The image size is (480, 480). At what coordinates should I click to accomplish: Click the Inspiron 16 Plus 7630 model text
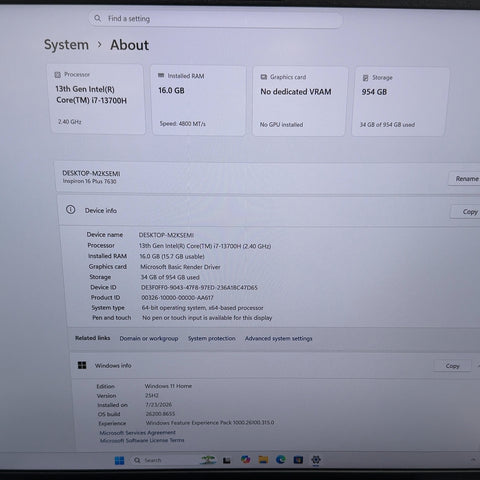pos(89,181)
